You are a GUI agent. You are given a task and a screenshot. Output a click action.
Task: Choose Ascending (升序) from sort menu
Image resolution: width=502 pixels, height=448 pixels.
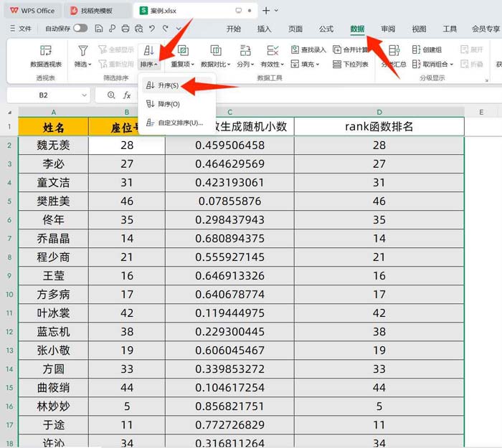coord(177,85)
